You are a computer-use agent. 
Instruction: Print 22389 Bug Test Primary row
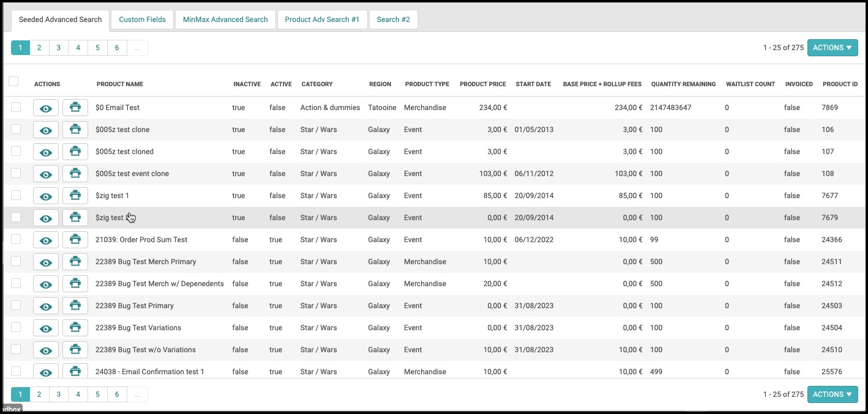pos(75,306)
